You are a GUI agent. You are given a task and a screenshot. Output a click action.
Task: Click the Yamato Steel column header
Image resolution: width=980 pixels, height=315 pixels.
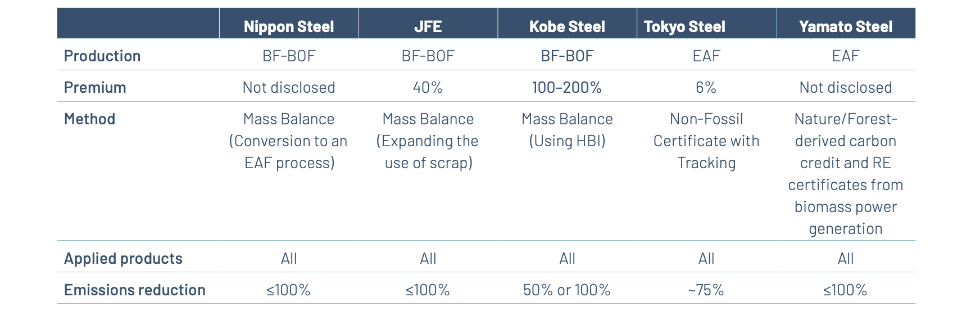[845, 26]
